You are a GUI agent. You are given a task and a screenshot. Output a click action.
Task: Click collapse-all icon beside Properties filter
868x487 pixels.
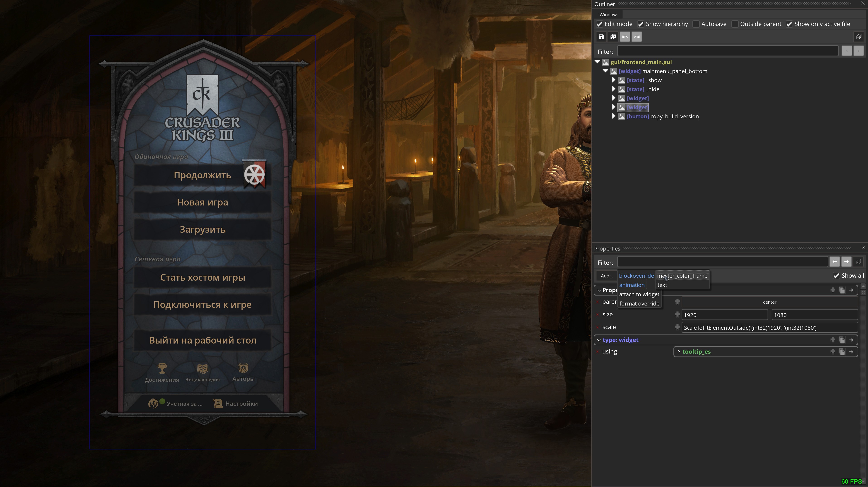click(x=858, y=262)
